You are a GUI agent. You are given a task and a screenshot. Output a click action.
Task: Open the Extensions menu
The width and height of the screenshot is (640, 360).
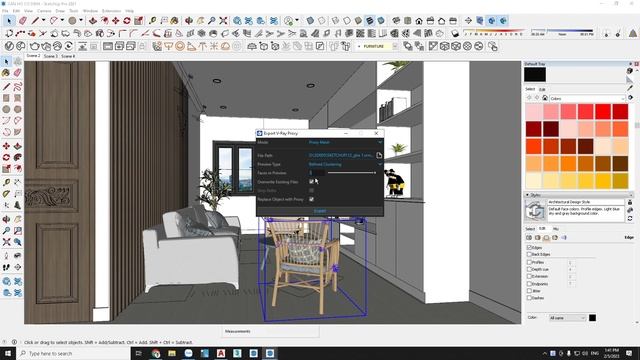click(x=111, y=11)
